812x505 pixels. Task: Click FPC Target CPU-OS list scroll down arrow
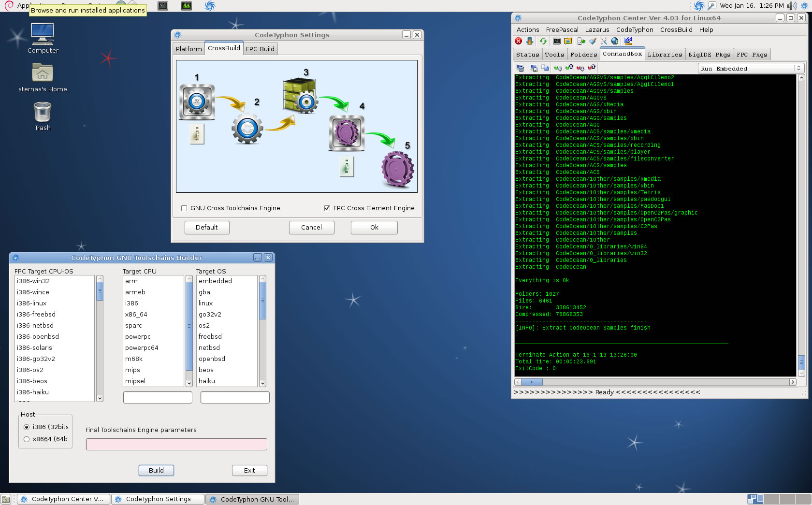tap(100, 399)
